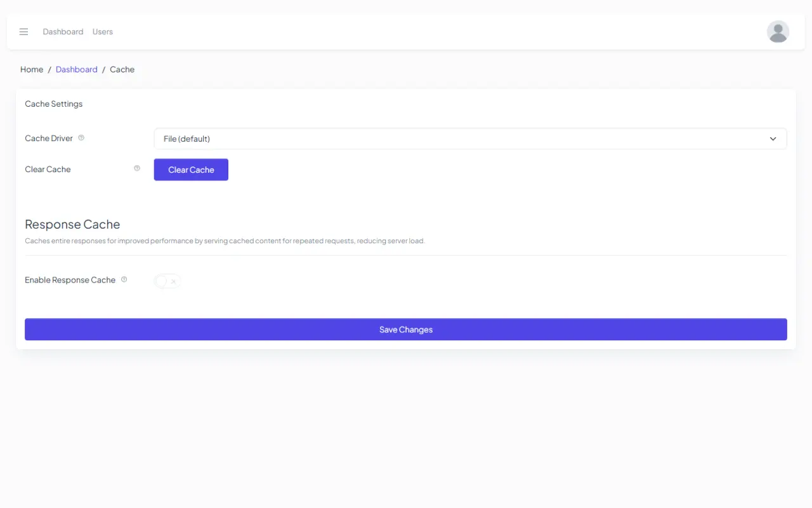The width and height of the screenshot is (812, 508).
Task: Open the user avatar menu
Action: (778, 32)
